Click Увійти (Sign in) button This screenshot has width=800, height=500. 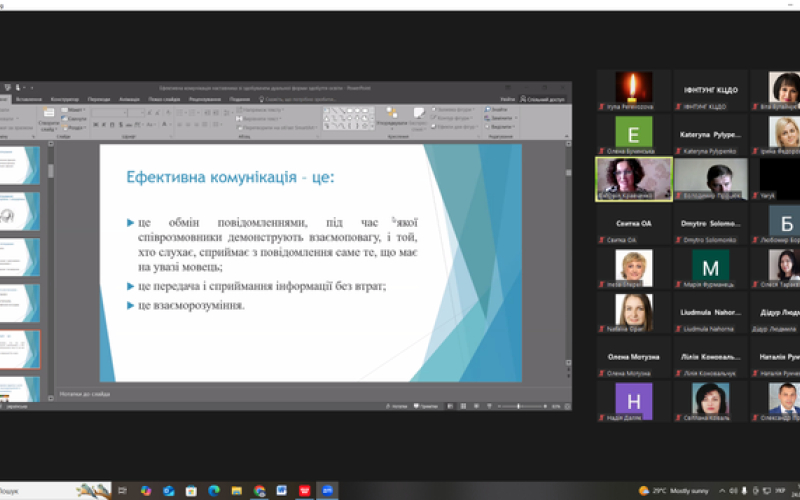click(507, 99)
